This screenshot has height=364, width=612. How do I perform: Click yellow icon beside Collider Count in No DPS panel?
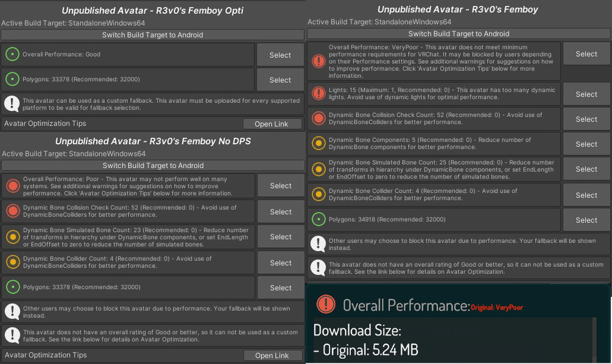13,262
